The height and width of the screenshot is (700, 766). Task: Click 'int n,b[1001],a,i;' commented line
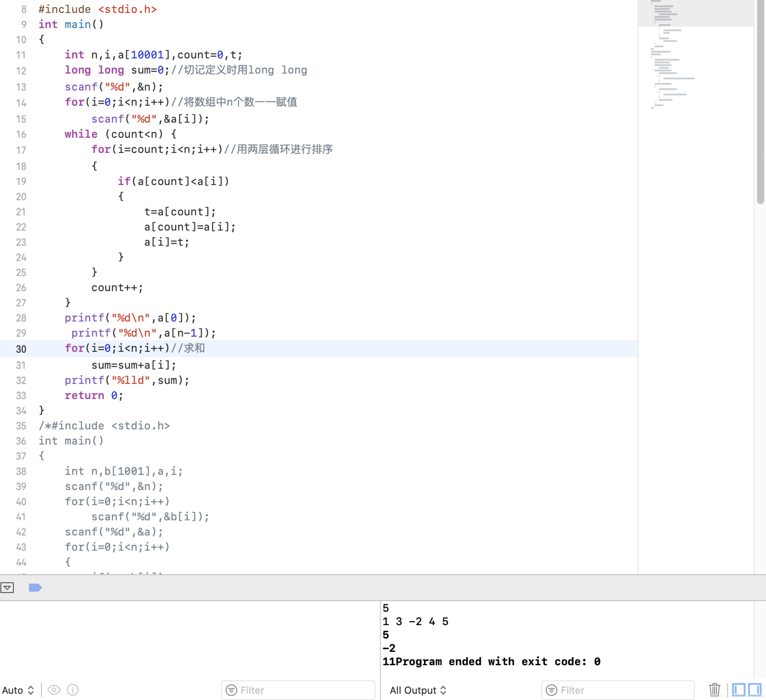tap(124, 471)
